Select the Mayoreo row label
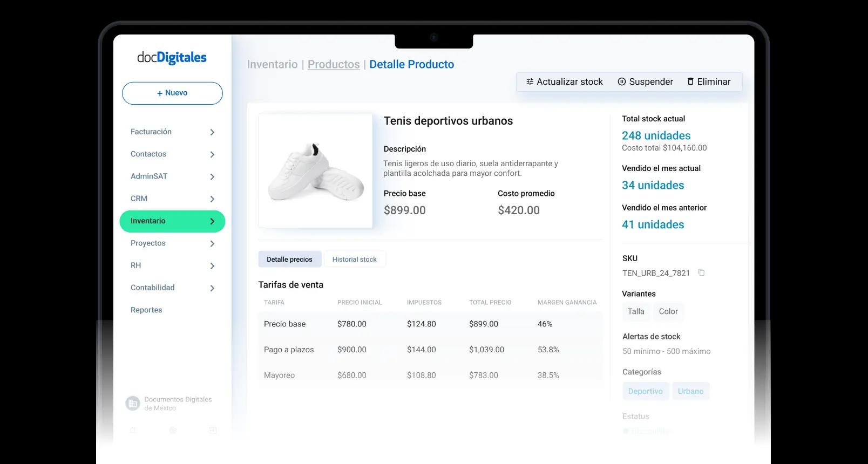 point(280,375)
